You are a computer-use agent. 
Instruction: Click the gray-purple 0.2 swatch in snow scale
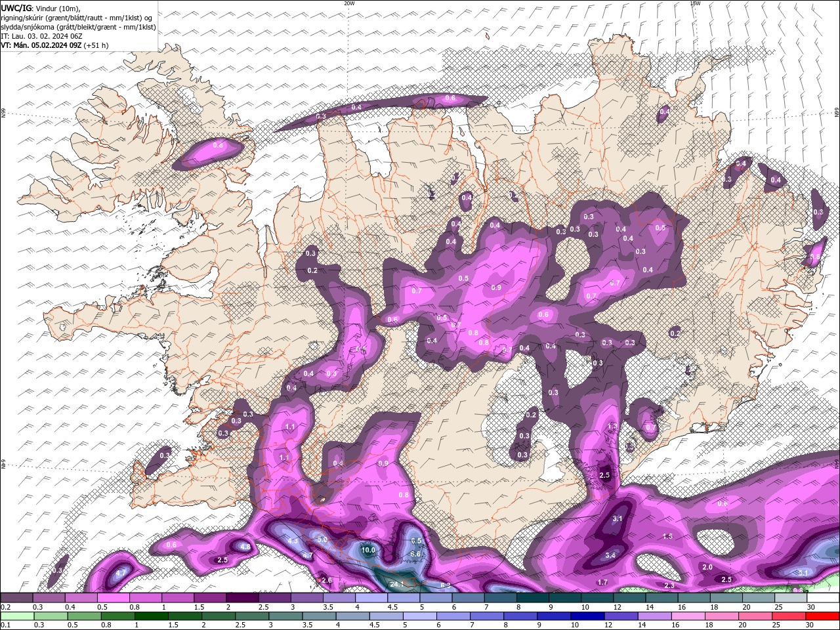click(x=17, y=598)
